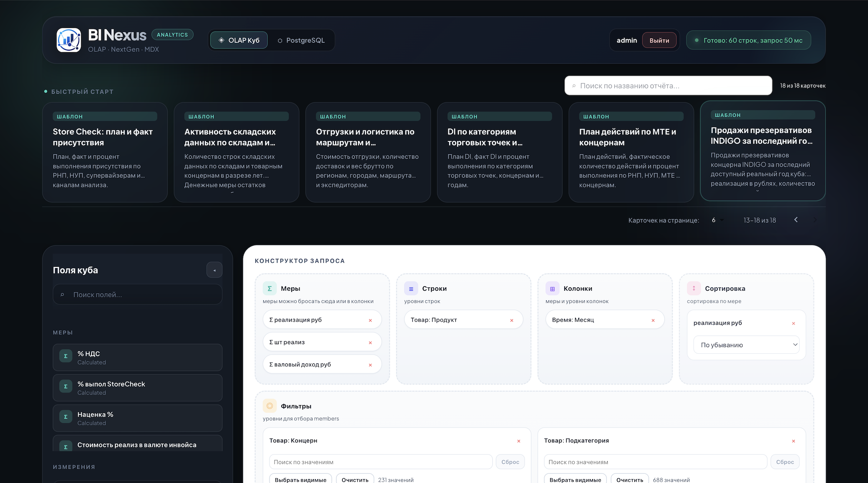Open the По убыванию sort order dropdown
Screen dimensions: 868x483
point(746,345)
